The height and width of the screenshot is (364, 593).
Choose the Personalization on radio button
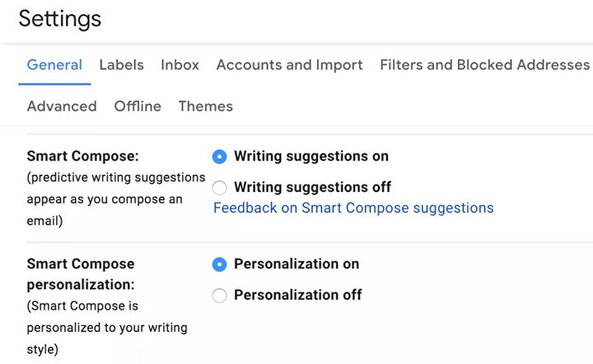click(219, 264)
